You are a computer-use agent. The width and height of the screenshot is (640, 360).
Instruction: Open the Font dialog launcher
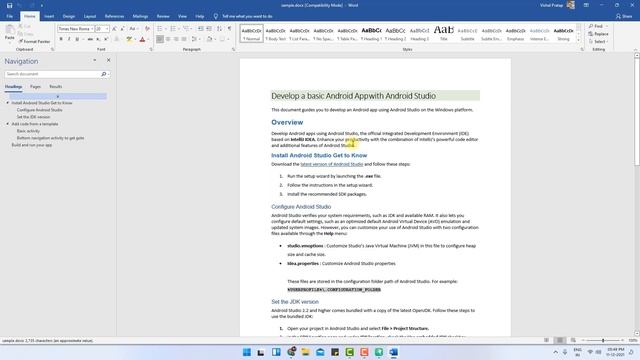[x=151, y=49]
